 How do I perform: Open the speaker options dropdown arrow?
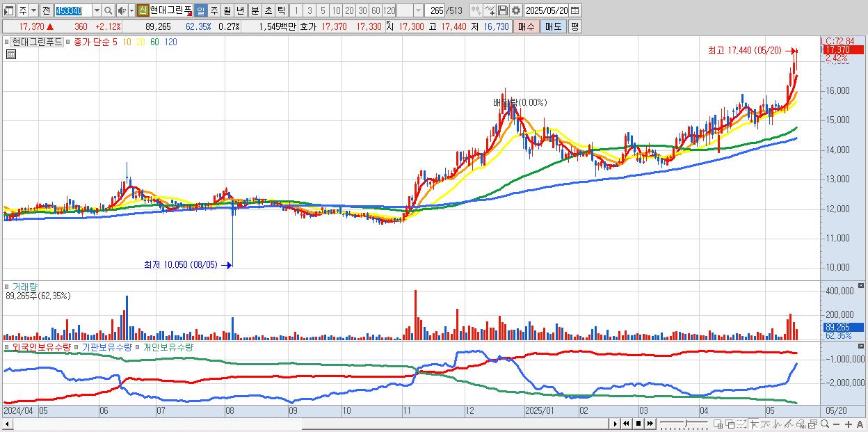[x=131, y=10]
